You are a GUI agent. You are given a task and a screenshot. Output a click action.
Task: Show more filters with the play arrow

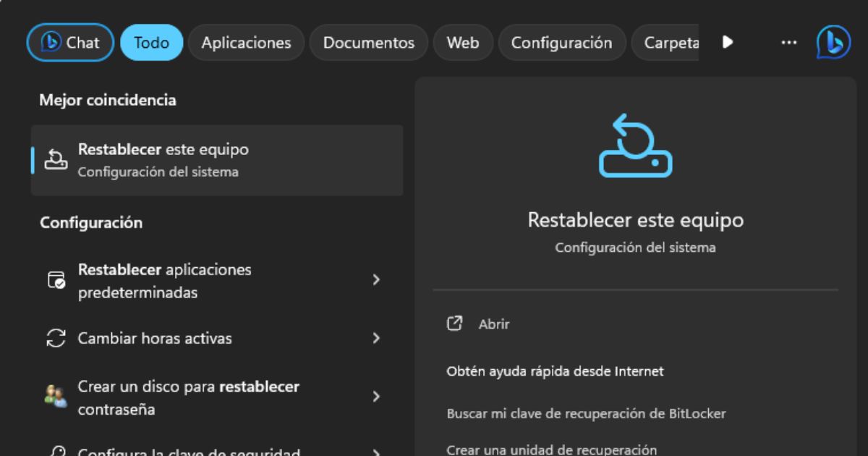pos(728,43)
